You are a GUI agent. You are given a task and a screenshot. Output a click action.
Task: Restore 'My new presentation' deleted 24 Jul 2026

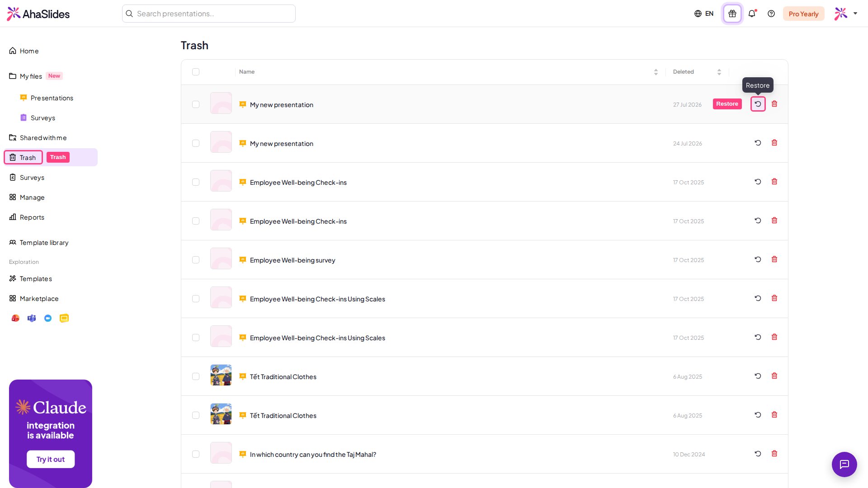click(758, 143)
